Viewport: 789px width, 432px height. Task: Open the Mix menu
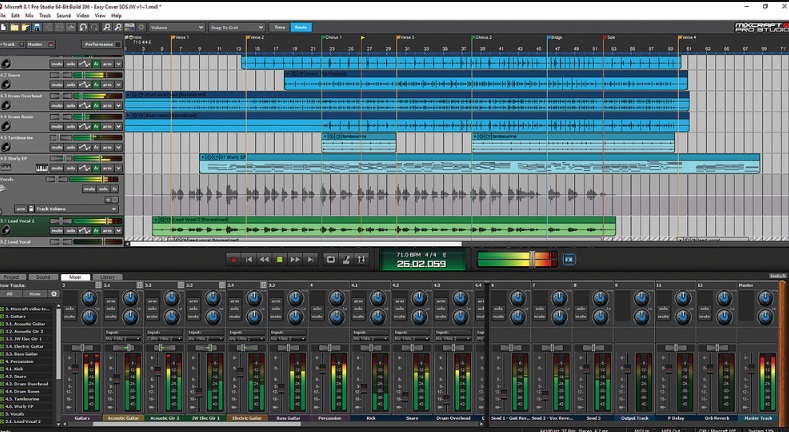pyautogui.click(x=29, y=16)
